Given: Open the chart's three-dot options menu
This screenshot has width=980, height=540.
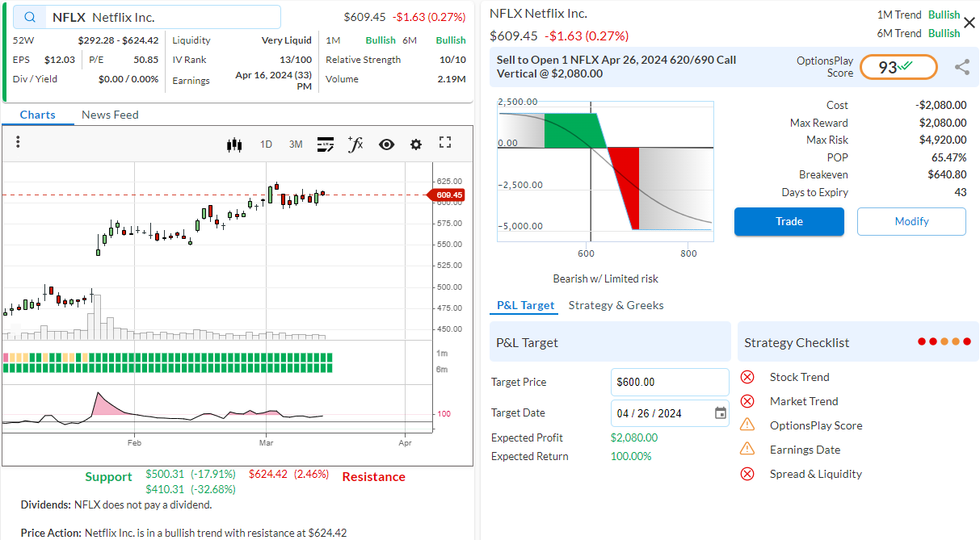Looking at the screenshot, I should click(x=18, y=142).
